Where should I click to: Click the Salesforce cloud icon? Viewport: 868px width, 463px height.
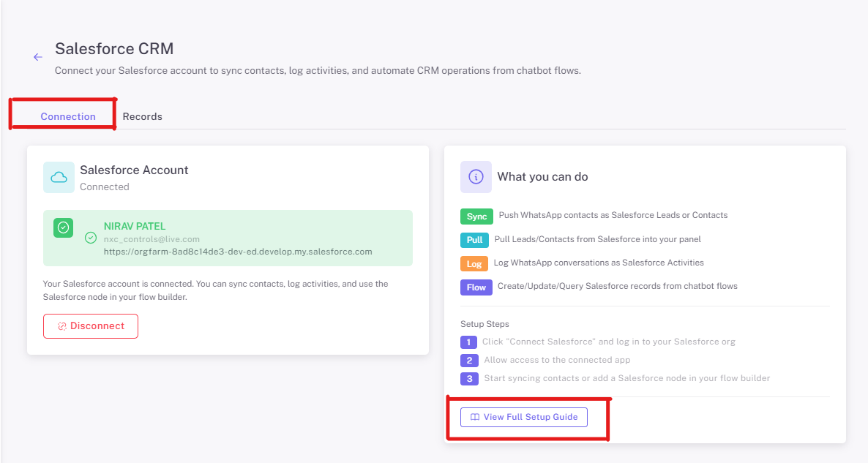59,178
